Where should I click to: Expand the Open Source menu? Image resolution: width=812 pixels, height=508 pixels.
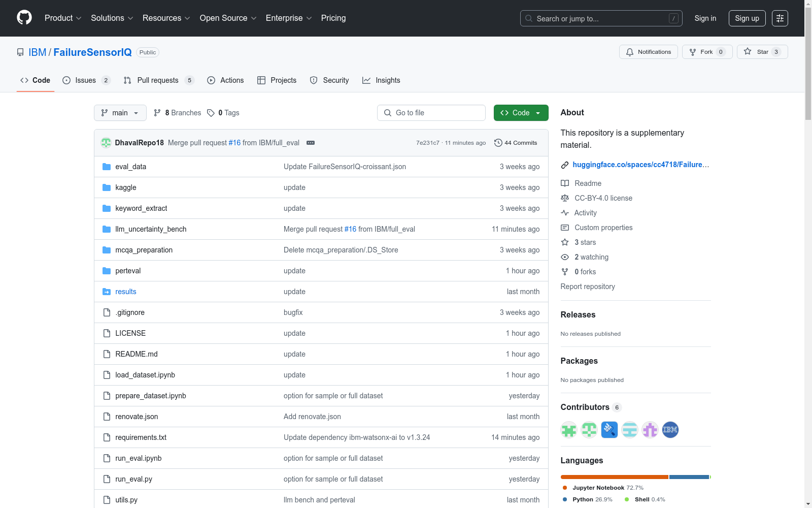[228, 18]
